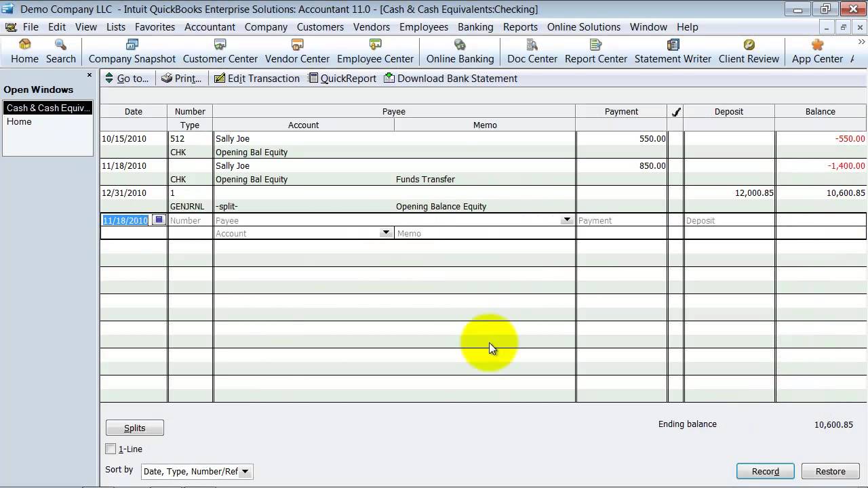Screen dimensions: 868x488
Task: Open the Reports menu
Action: (520, 27)
